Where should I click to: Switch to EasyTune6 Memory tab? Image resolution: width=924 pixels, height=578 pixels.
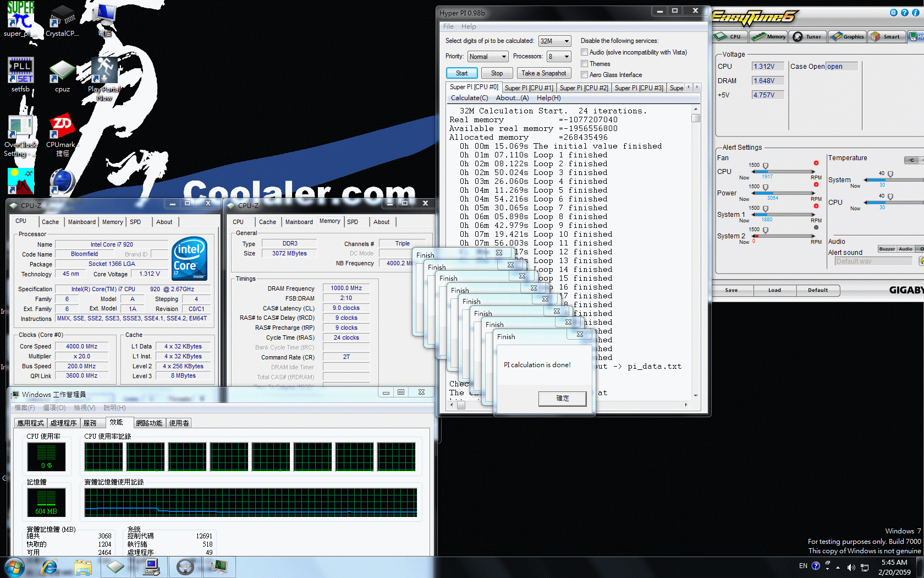[x=769, y=37]
